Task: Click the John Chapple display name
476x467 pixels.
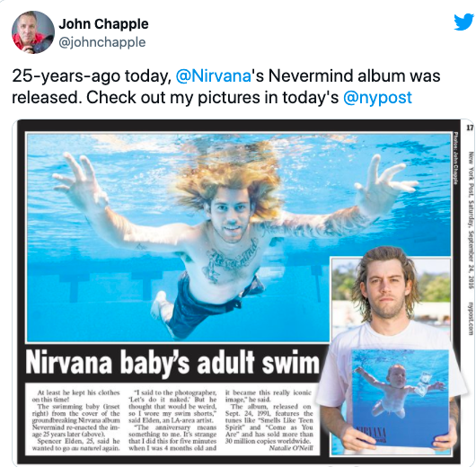Action: (x=103, y=24)
